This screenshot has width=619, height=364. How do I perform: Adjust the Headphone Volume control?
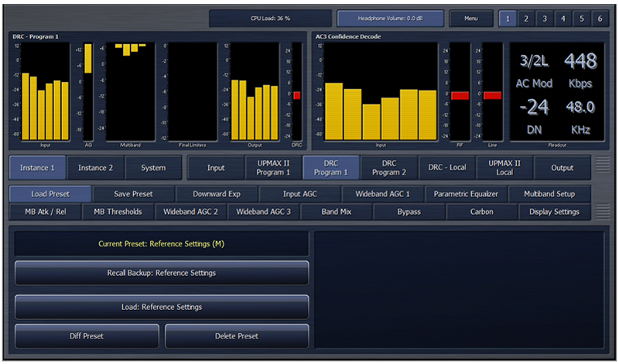click(x=390, y=19)
